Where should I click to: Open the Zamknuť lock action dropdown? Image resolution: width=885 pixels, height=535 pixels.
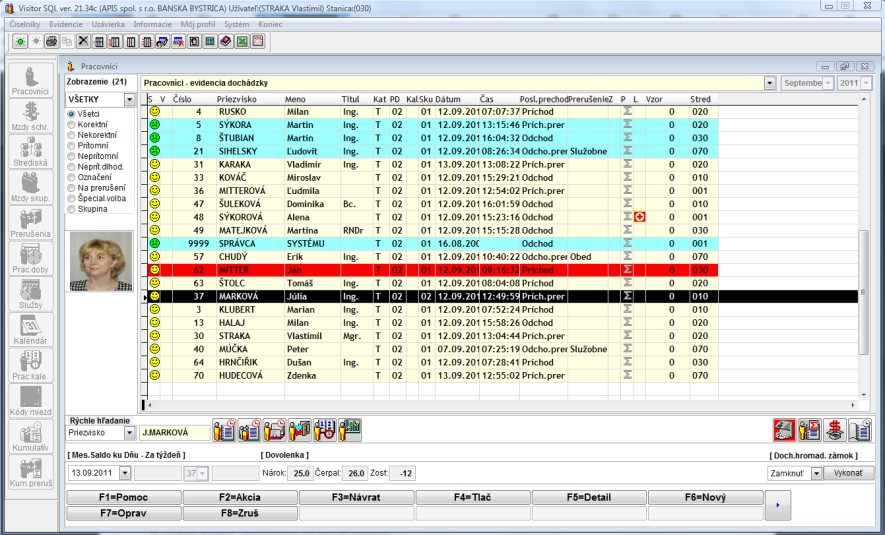816,473
